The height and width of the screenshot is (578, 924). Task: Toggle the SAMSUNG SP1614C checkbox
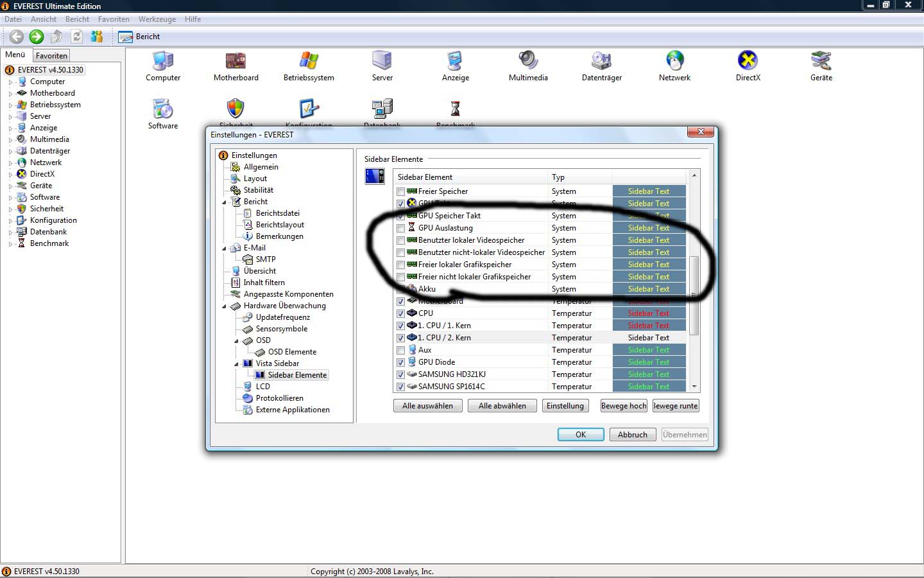coord(400,387)
